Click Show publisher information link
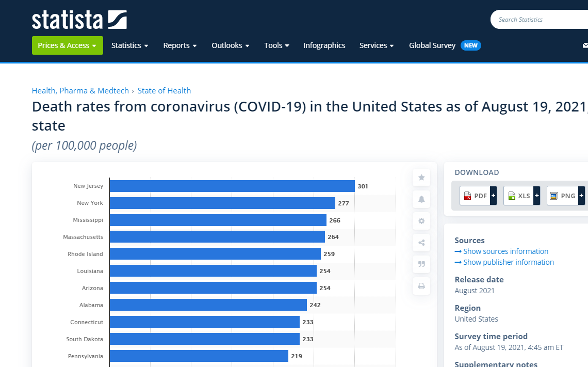Image resolution: width=588 pixels, height=367 pixels. 508,262
